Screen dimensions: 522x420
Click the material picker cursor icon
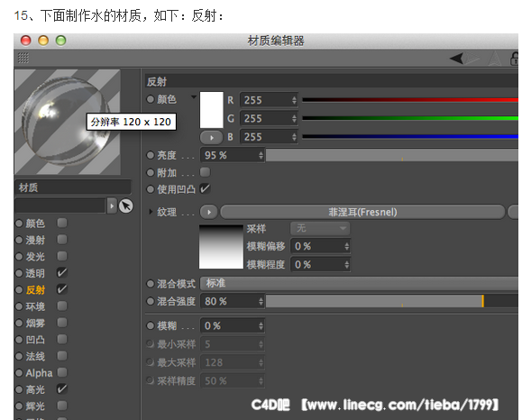pos(126,206)
